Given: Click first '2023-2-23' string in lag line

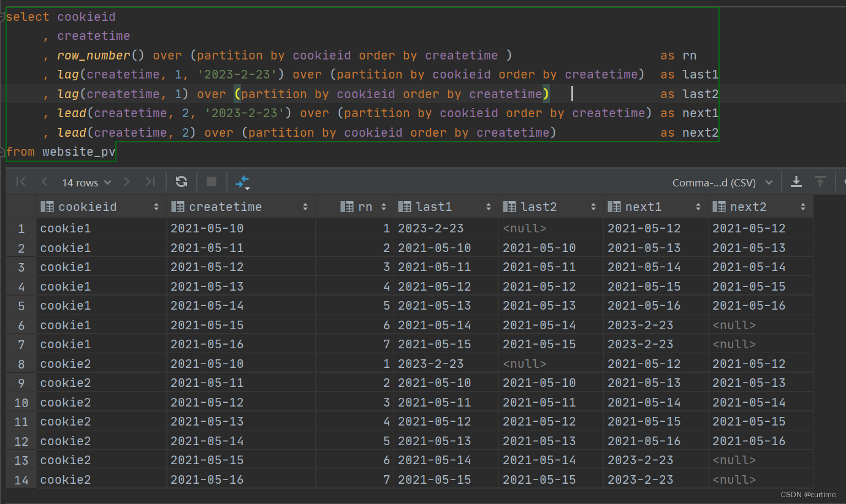Looking at the screenshot, I should click(238, 75).
